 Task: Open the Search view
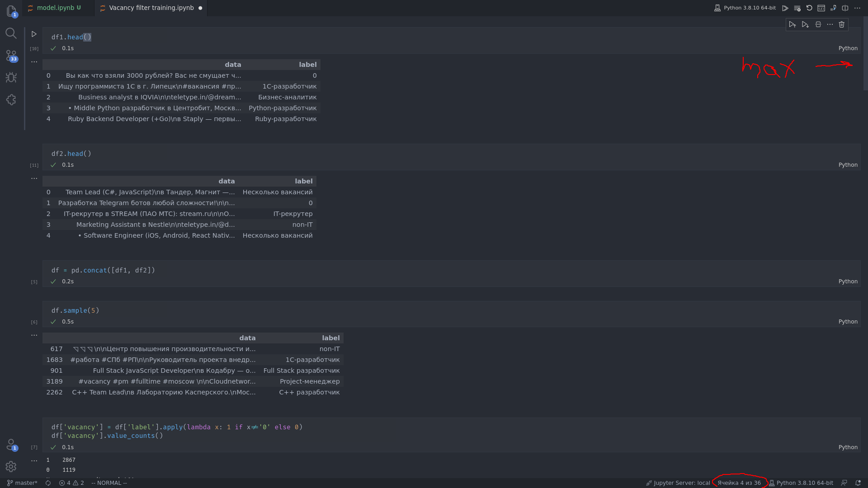11,33
